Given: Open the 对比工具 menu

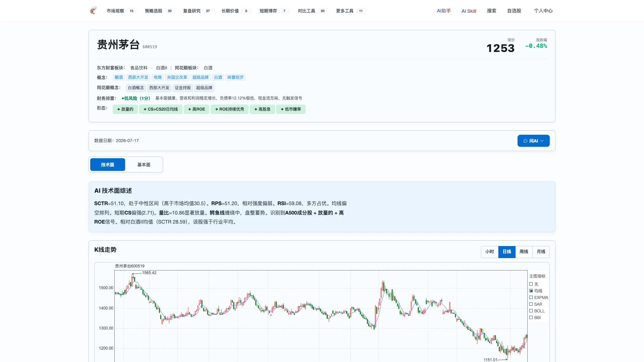Looking at the screenshot, I should click(312, 11).
